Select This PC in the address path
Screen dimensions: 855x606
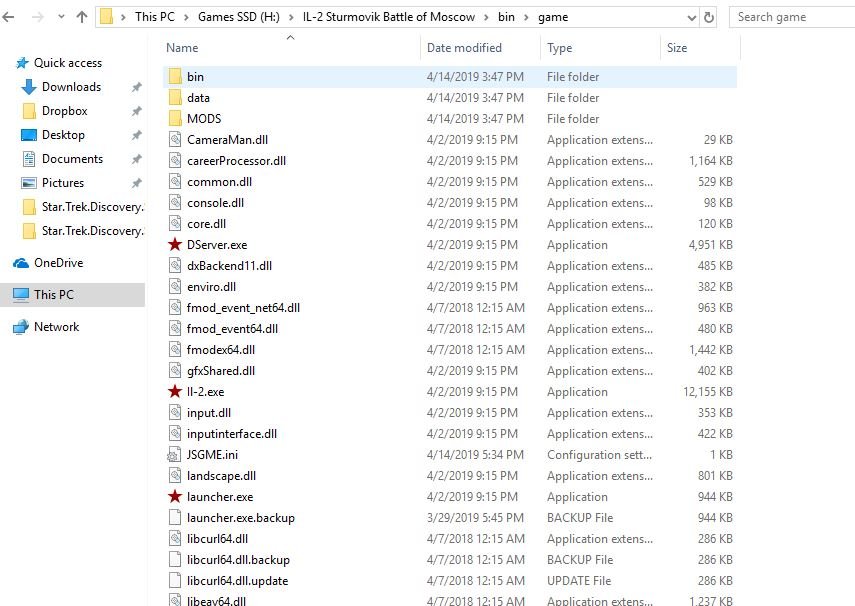155,17
